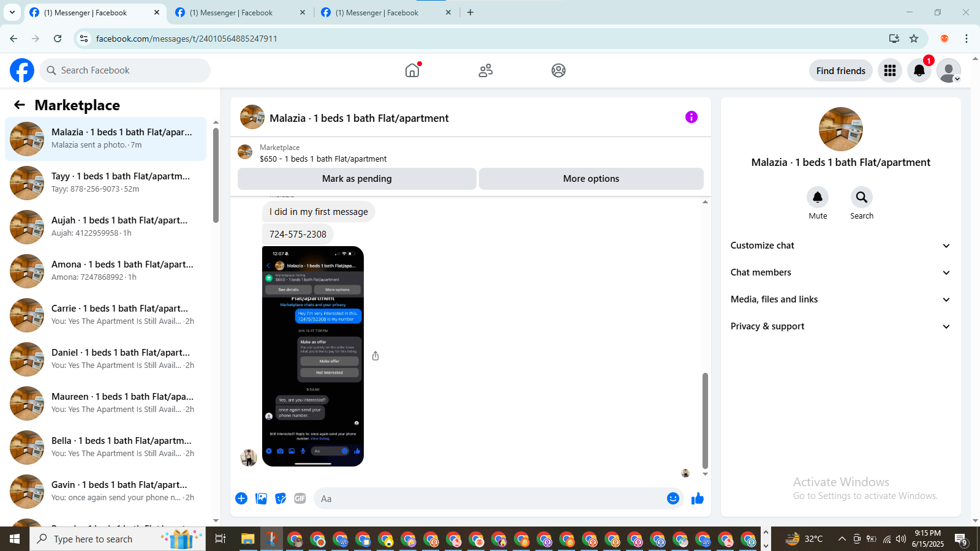
Task: Open the Friends icon in top navigation
Action: coord(486,70)
